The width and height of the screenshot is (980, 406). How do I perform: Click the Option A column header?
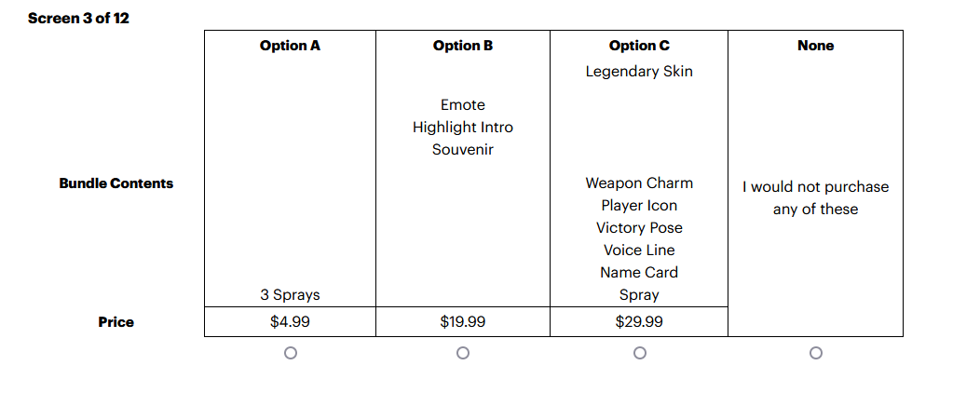290,46
